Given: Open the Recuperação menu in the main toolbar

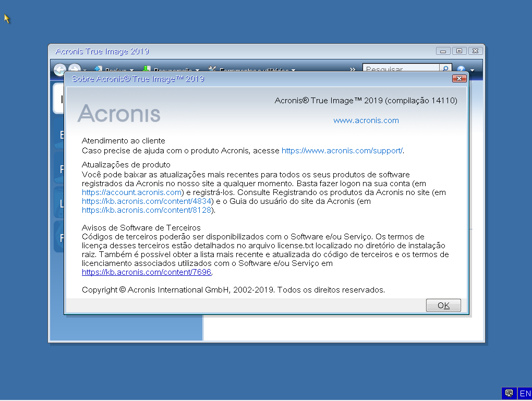Looking at the screenshot, I should pos(172,69).
